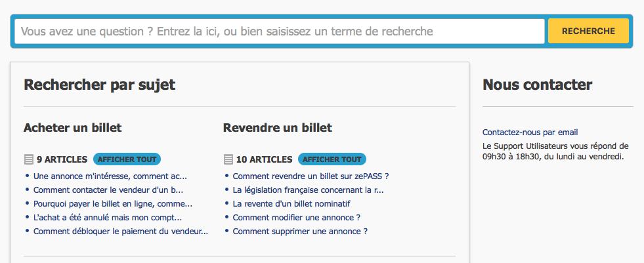Click the 'Rechercher par sujet' heading
The height and width of the screenshot is (263, 644).
click(x=99, y=85)
